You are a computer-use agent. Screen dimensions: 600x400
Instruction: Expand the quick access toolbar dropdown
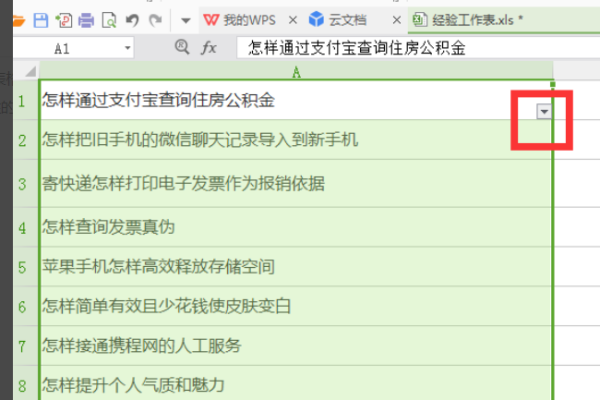(186, 20)
